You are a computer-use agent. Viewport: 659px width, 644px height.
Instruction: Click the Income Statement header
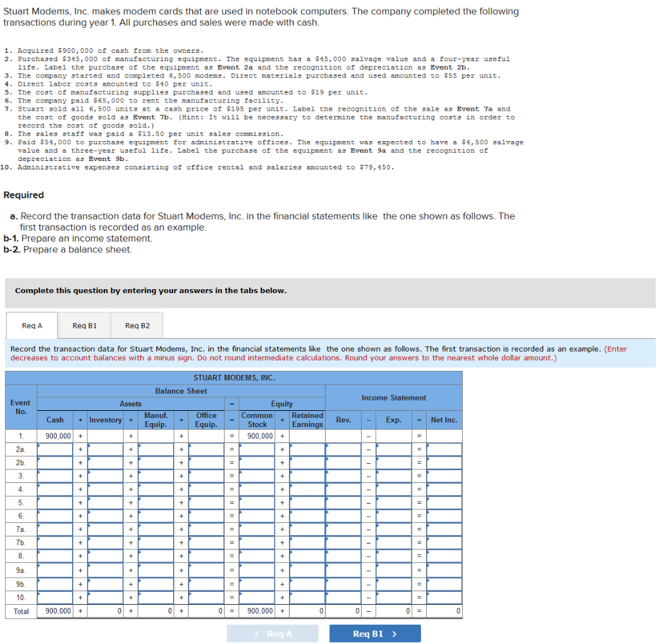coord(394,397)
